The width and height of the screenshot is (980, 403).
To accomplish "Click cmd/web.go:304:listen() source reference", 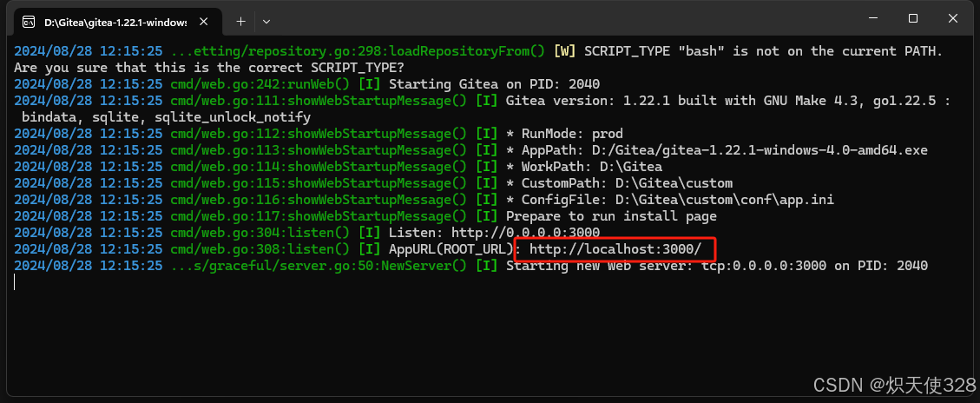I will point(260,233).
